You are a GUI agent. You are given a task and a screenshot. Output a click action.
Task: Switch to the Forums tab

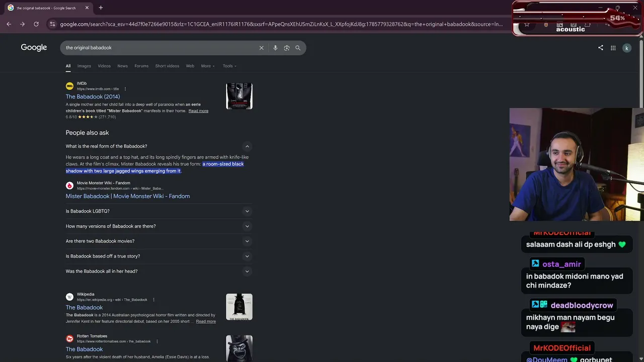coord(141,66)
